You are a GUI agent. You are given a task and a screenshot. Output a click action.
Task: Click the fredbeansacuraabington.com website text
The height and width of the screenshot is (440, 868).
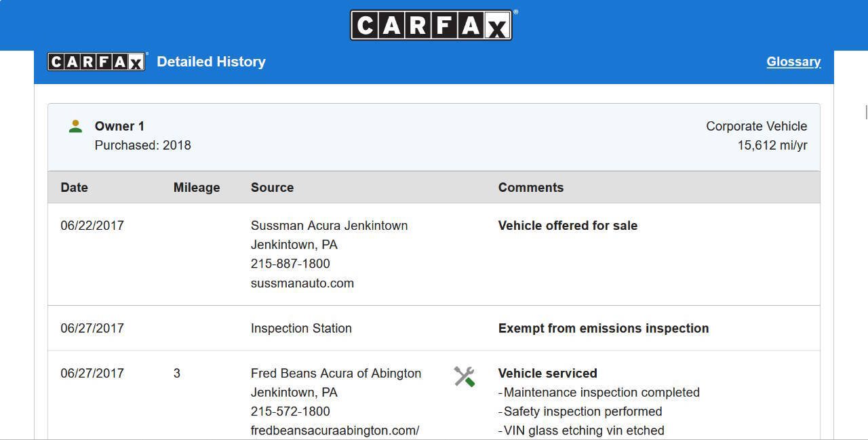pos(335,431)
